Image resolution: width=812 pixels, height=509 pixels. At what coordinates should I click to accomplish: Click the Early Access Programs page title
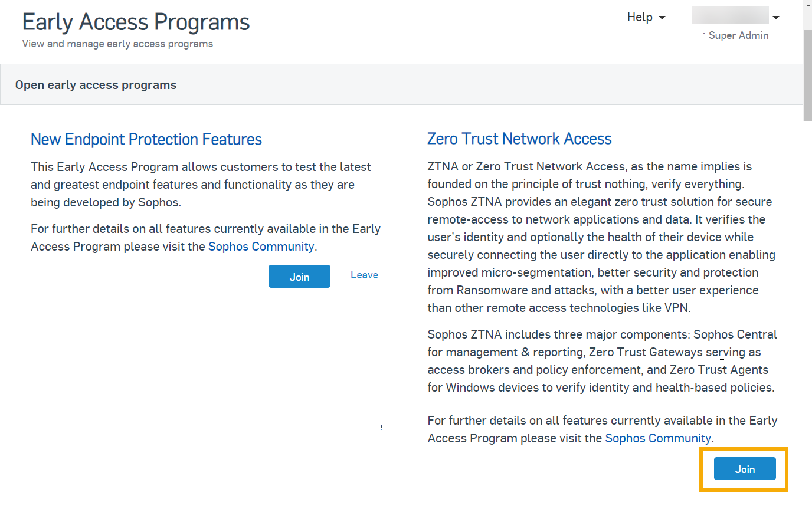coord(136,22)
